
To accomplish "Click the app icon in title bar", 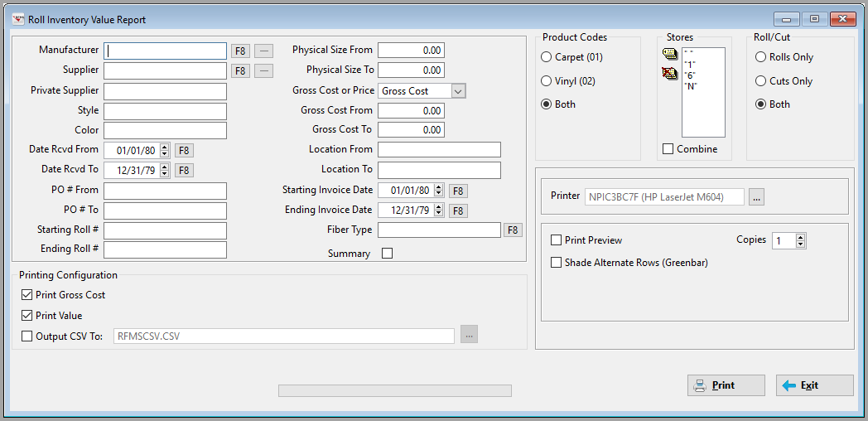I will coord(18,19).
